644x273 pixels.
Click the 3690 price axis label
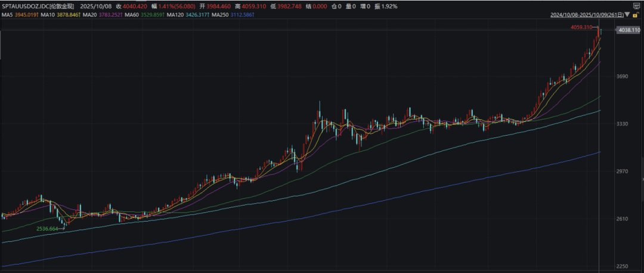(623, 76)
